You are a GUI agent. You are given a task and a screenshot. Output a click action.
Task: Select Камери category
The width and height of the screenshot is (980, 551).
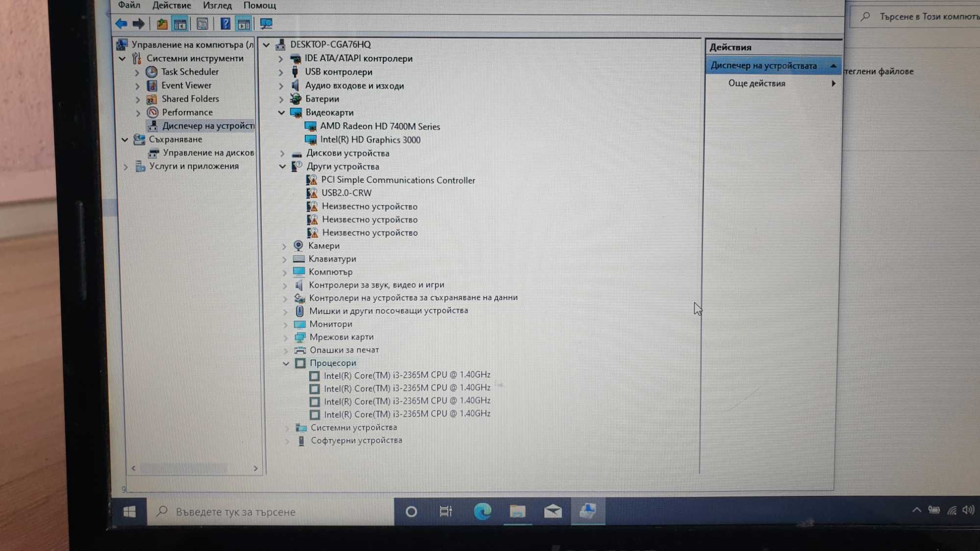coord(323,246)
